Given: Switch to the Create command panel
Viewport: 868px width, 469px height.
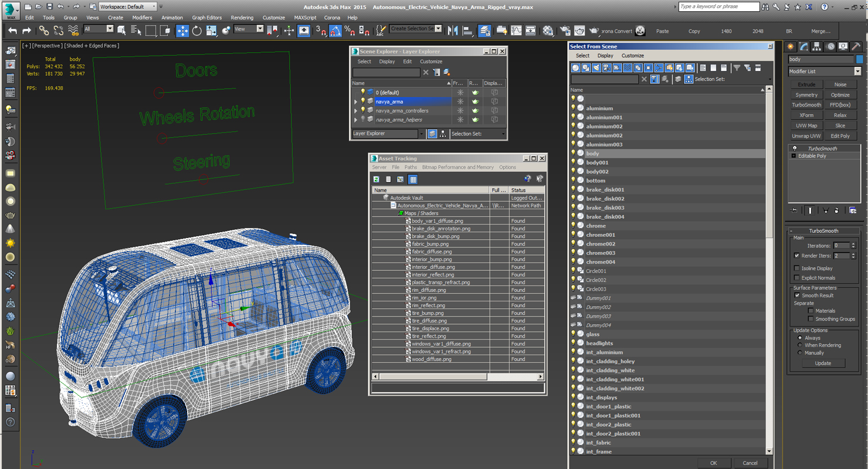Looking at the screenshot, I should point(791,46).
